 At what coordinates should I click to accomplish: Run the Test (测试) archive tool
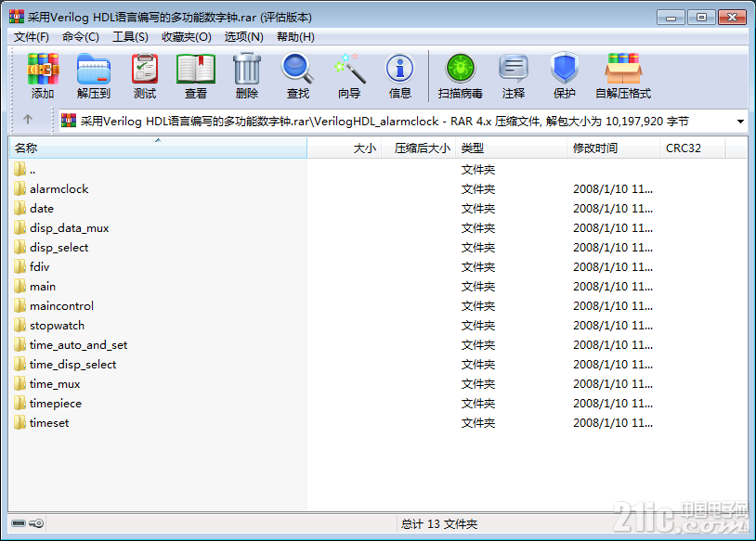[145, 70]
